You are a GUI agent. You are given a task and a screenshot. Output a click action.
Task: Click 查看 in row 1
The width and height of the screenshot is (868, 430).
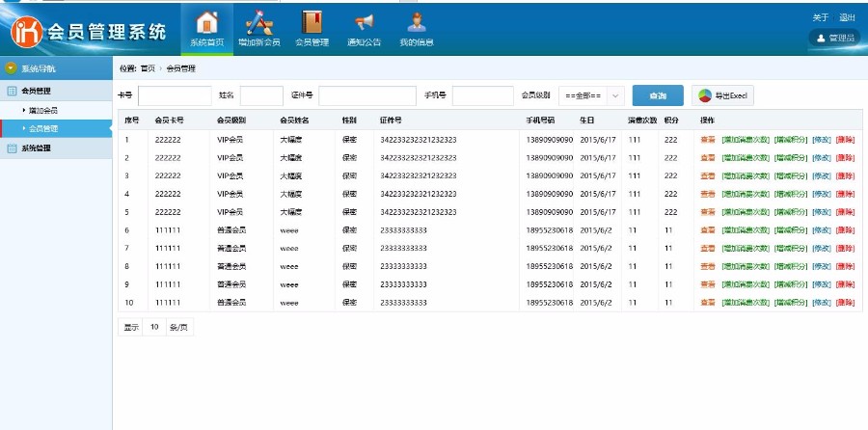point(708,140)
